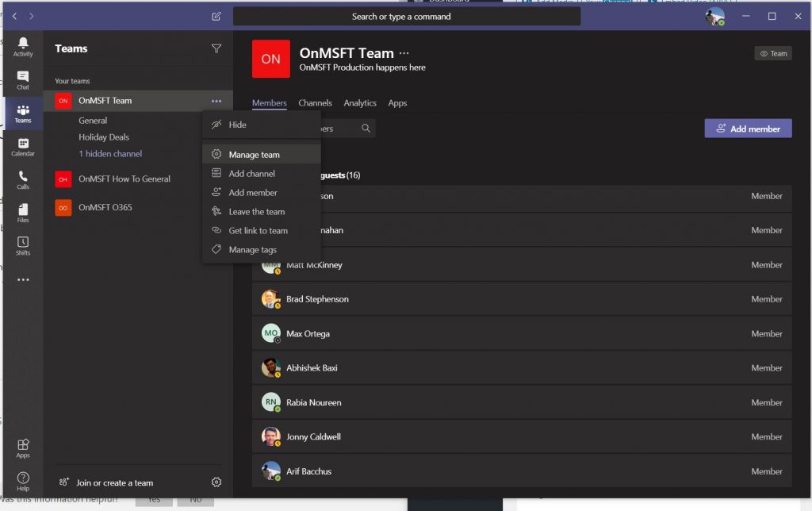Select the OnMSFT Team entry in the list

coord(138,101)
